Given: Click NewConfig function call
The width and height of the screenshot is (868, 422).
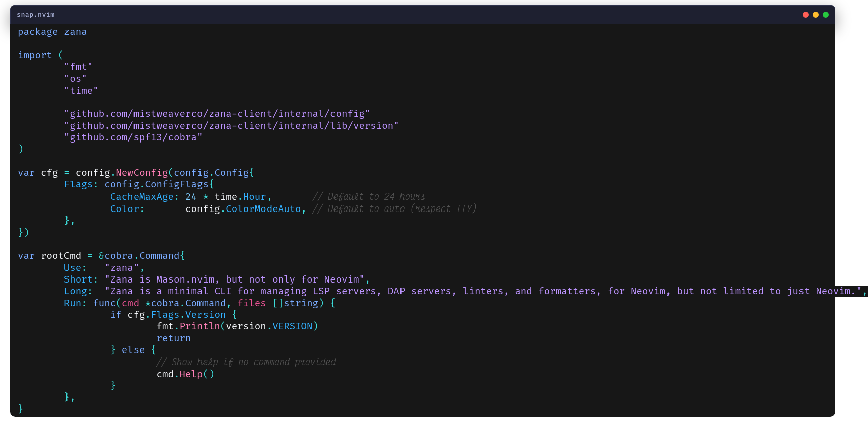Looking at the screenshot, I should point(142,173).
